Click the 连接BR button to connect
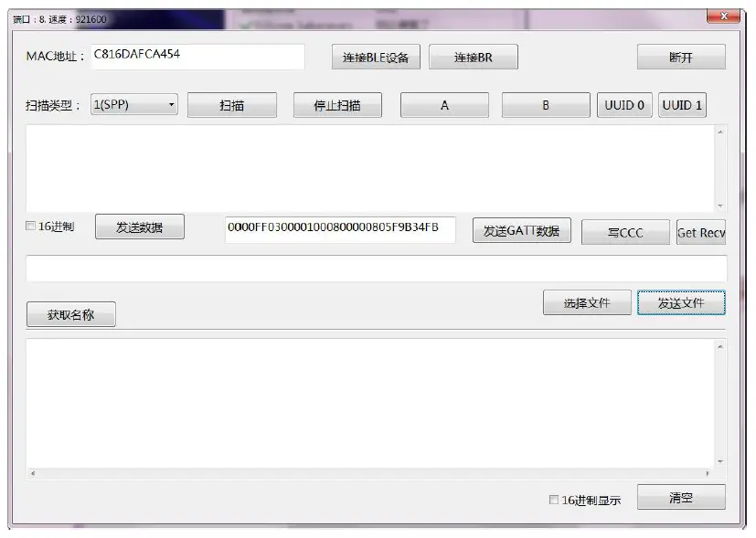 [x=474, y=57]
